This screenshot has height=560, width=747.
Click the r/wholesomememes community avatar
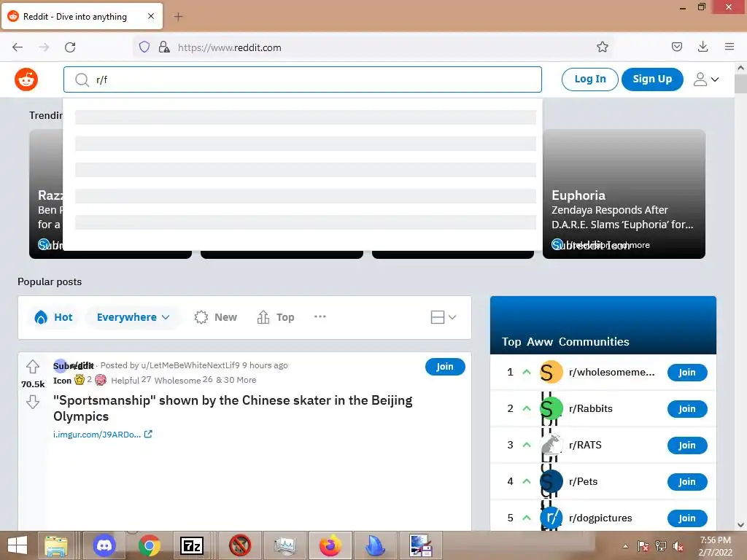(551, 373)
